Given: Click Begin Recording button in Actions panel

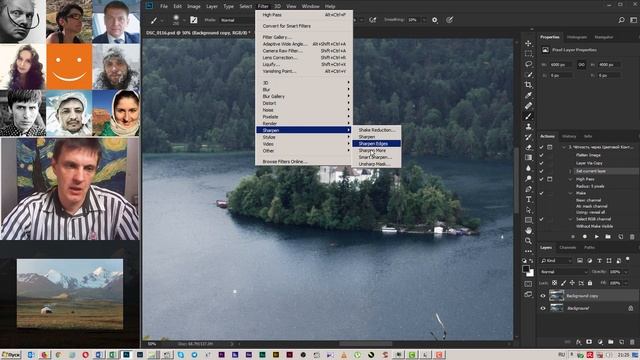Looking at the screenshot, I should (585, 237).
